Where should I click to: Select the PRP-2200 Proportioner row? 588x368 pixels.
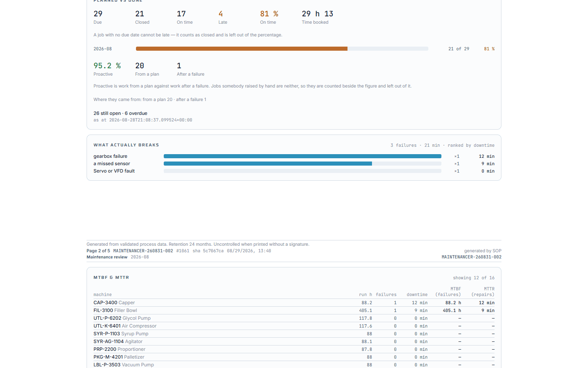pos(294,349)
